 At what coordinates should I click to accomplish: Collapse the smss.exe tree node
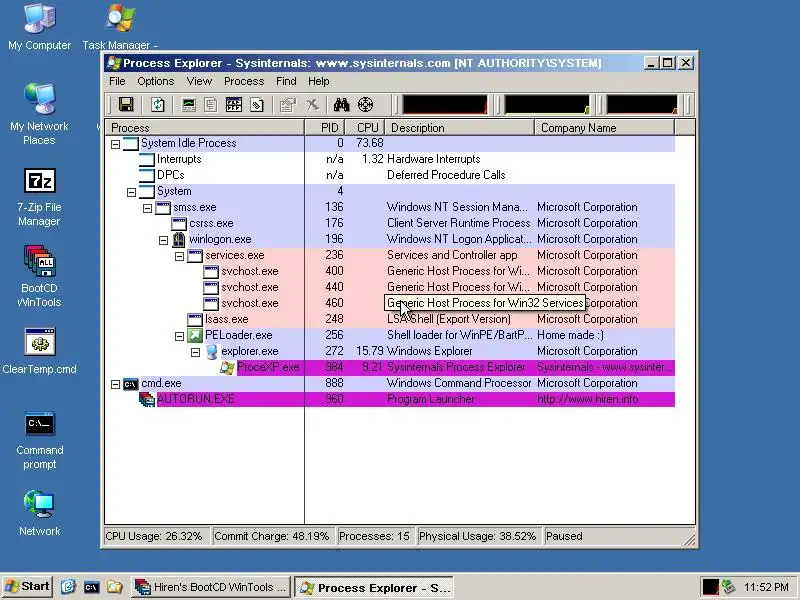(147, 208)
